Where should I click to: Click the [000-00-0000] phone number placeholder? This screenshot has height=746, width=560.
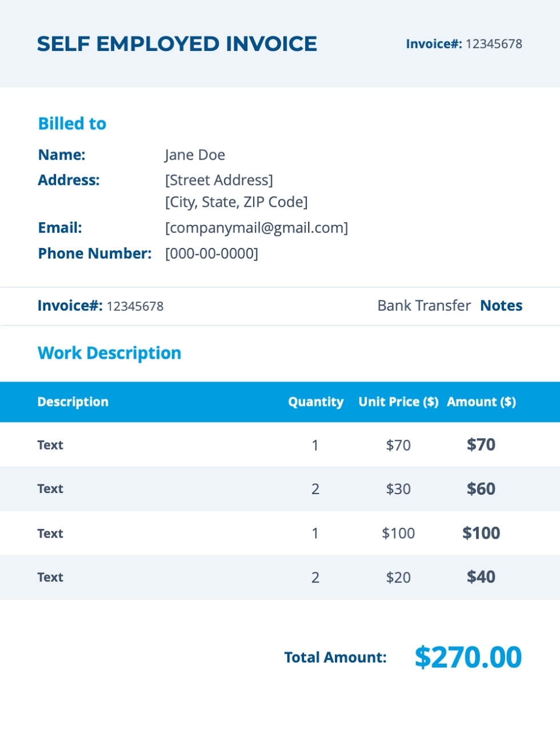coord(211,253)
